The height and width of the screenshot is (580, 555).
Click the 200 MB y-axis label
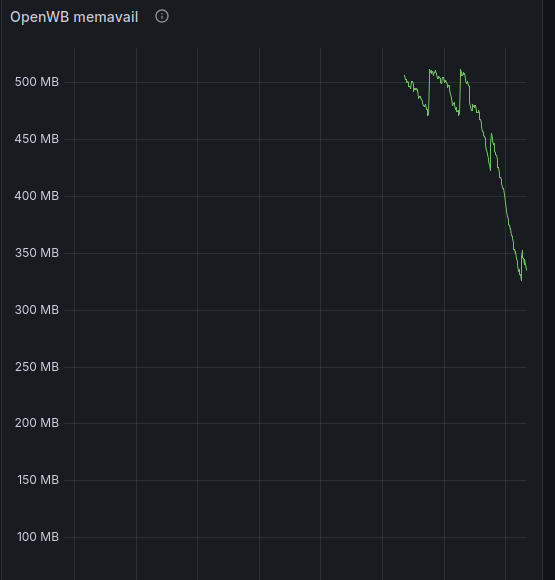37,423
